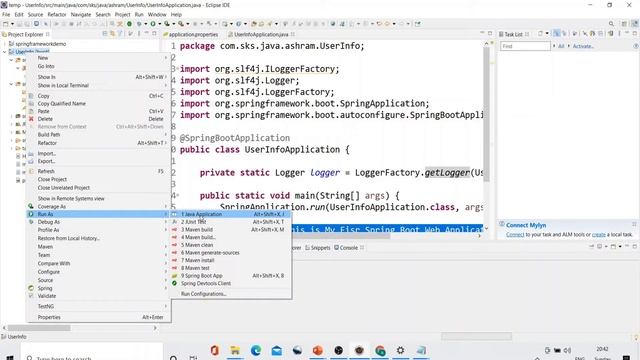
Task: Select 9 Spring Boot App option
Action: point(231,276)
